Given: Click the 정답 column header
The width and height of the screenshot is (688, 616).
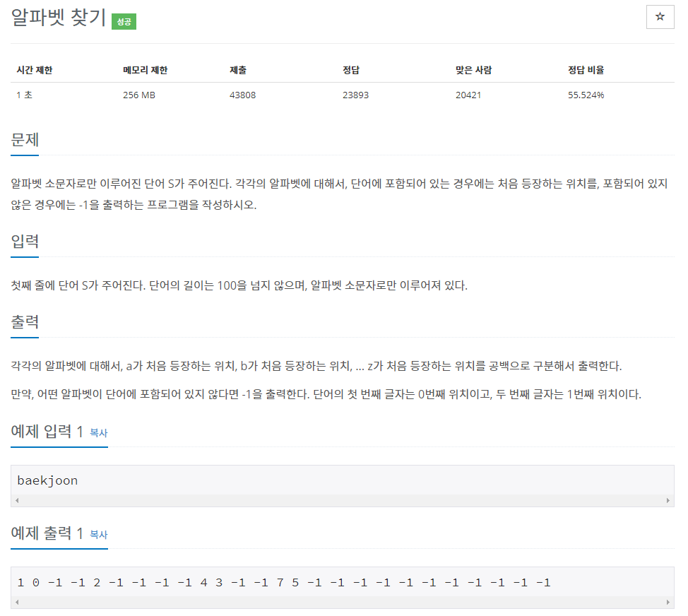Looking at the screenshot, I should tap(351, 70).
